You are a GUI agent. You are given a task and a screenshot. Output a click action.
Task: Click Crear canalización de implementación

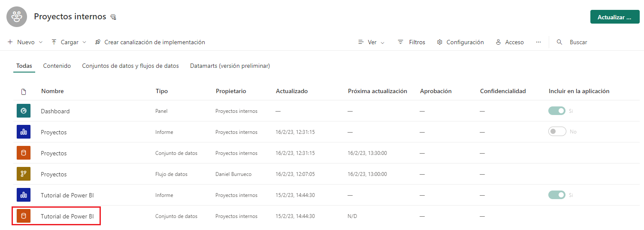click(150, 42)
